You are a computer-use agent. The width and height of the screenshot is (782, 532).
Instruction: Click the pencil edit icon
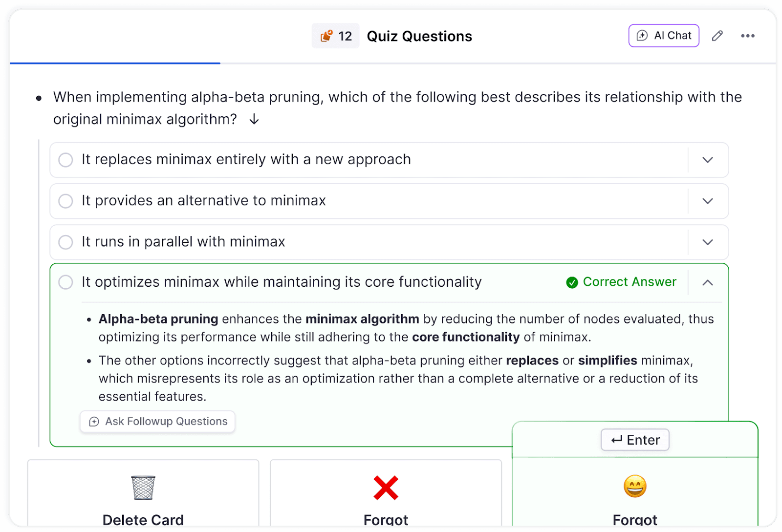(x=717, y=36)
